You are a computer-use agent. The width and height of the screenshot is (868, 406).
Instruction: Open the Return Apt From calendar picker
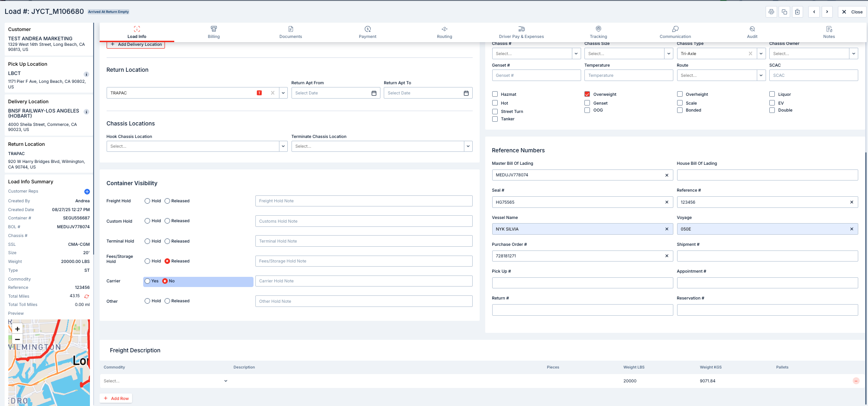[x=374, y=93]
